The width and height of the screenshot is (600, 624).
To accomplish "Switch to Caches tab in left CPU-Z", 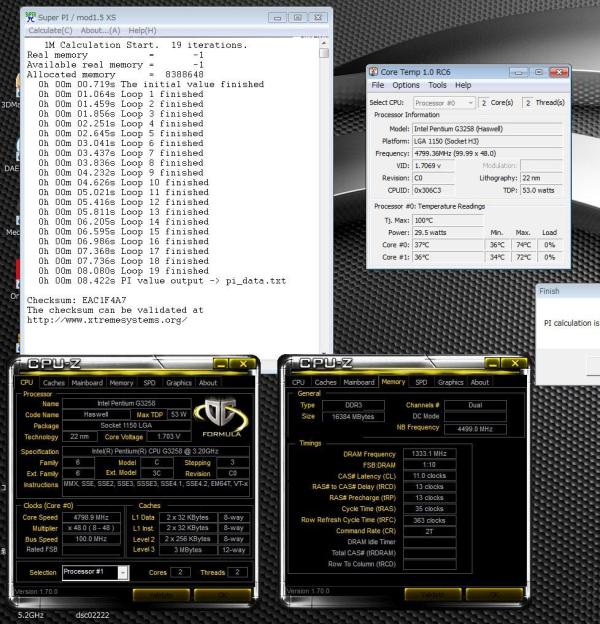I will pos(54,383).
